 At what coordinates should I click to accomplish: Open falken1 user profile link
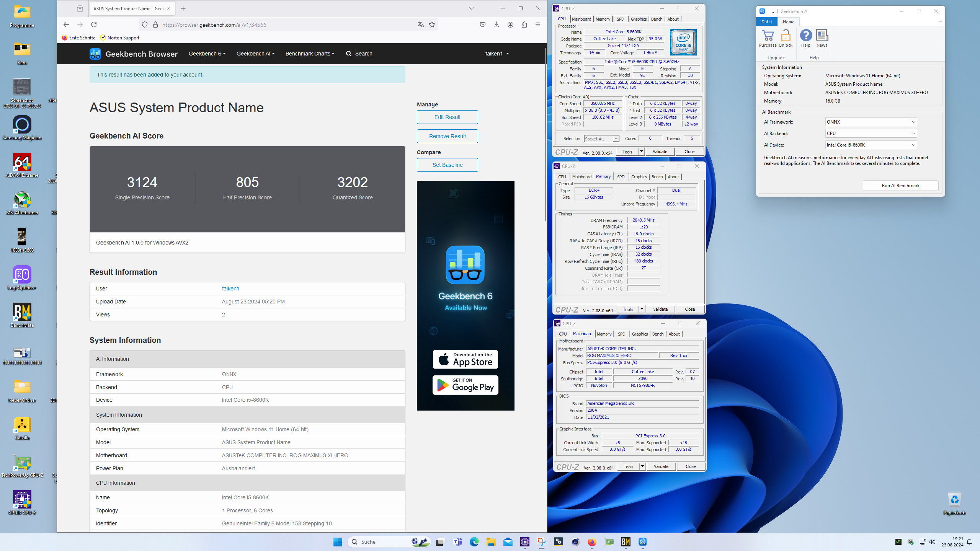230,289
